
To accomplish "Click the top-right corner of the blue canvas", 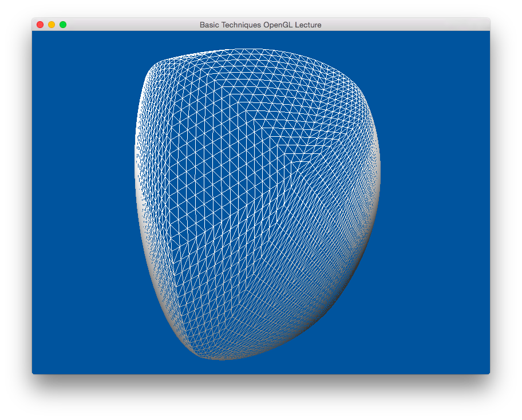I will [487, 33].
